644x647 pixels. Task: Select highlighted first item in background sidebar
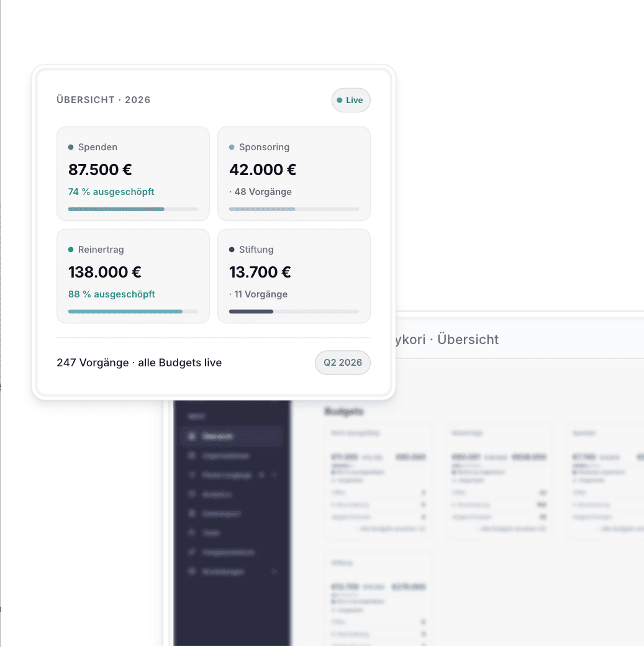(231, 436)
